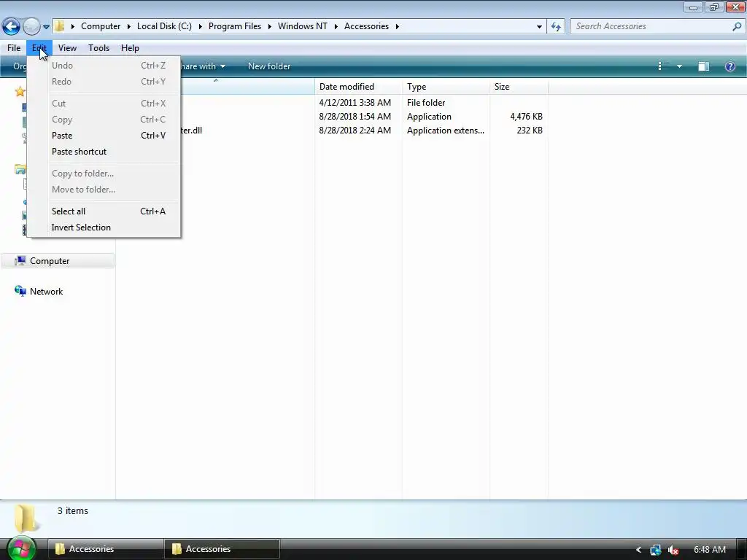Switch to first Accessories taskbar window
The width and height of the screenshot is (747, 560).
point(105,549)
